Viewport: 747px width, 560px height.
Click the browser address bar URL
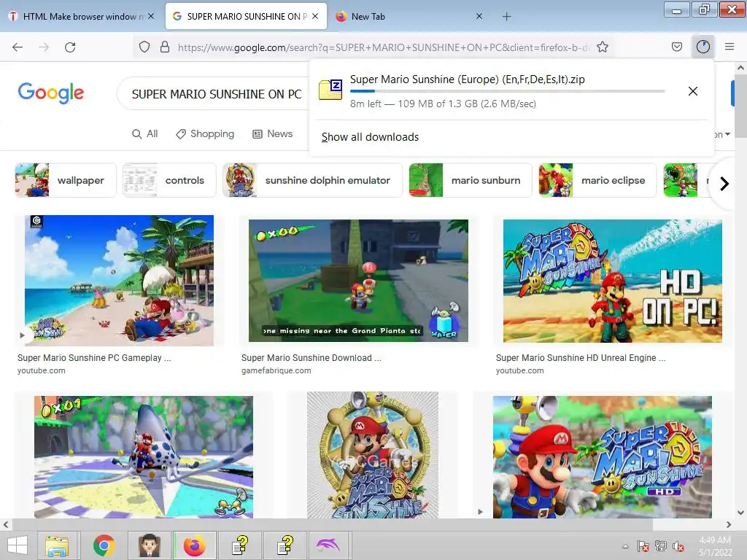(384, 47)
